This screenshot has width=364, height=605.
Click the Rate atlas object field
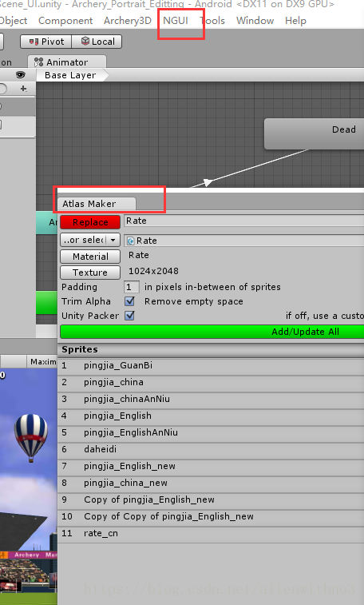pos(243,241)
